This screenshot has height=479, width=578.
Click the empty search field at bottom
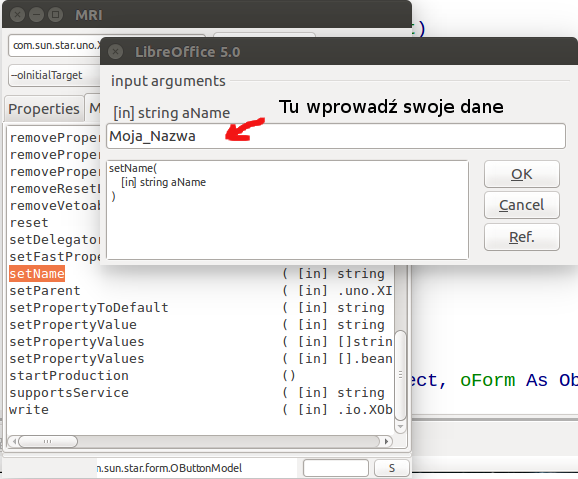click(x=336, y=468)
